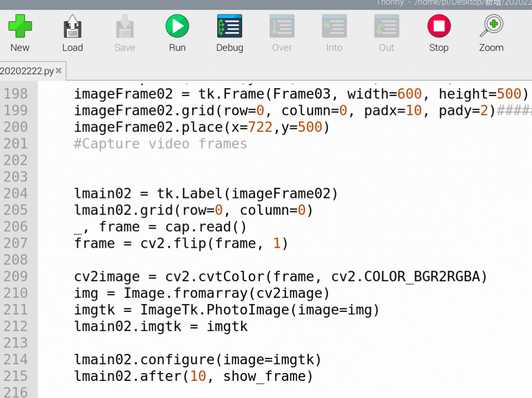This screenshot has width=532, height=398.
Task: Click the Step Into icon
Action: pyautogui.click(x=334, y=26)
